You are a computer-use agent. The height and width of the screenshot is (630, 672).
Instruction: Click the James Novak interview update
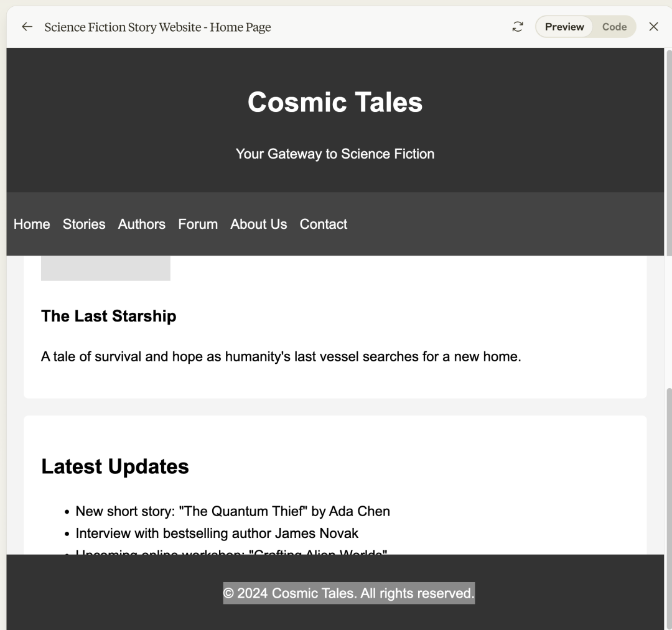(x=217, y=534)
